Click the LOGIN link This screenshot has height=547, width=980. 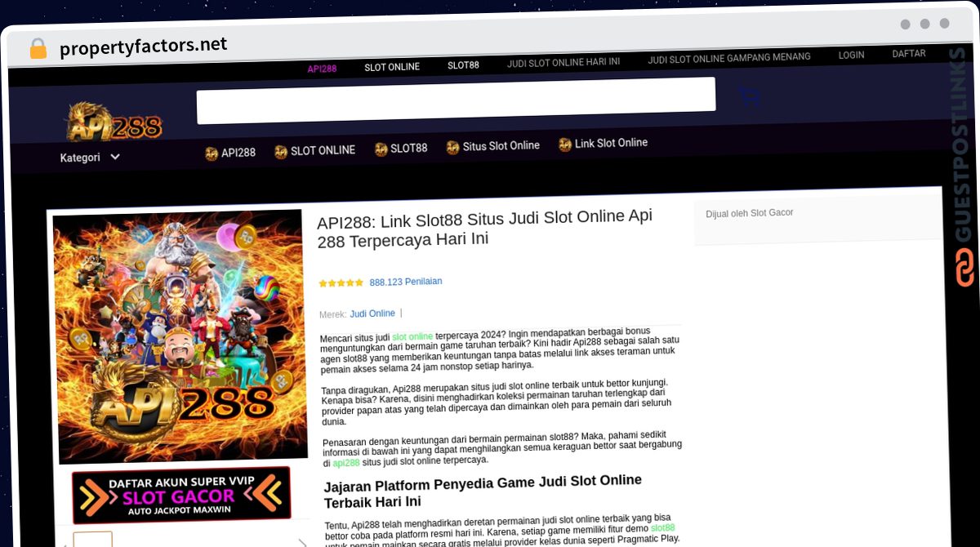point(851,55)
